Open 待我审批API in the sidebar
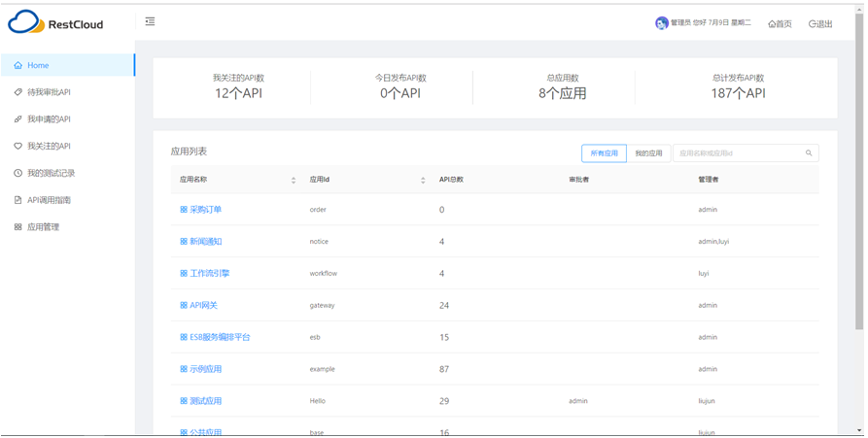Image resolution: width=868 pixels, height=438 pixels. click(49, 92)
